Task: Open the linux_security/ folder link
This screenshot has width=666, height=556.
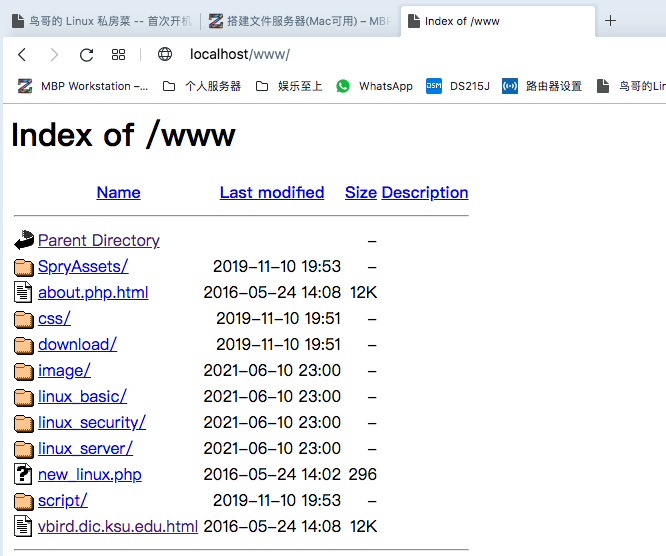Action: point(92,423)
